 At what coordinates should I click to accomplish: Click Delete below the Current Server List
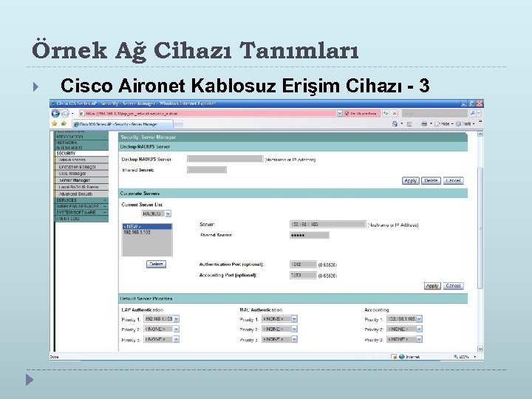click(x=156, y=264)
